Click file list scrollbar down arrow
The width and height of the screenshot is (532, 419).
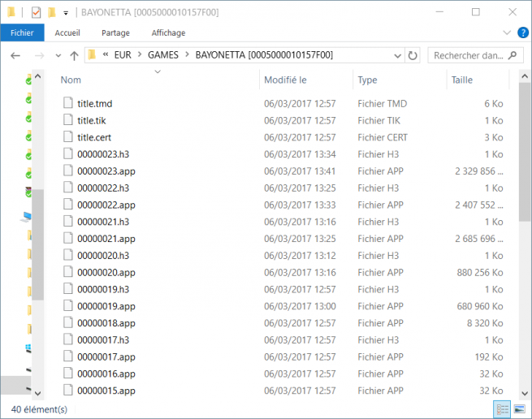[x=525, y=394]
